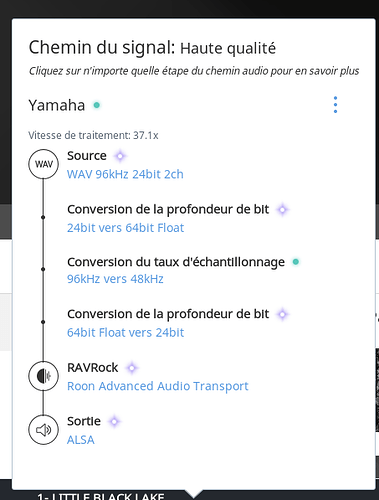Image resolution: width=379 pixels, height=500 pixels.
Task: Click Conversion du taux d'échantillonnage heading
Action: [x=176, y=262]
